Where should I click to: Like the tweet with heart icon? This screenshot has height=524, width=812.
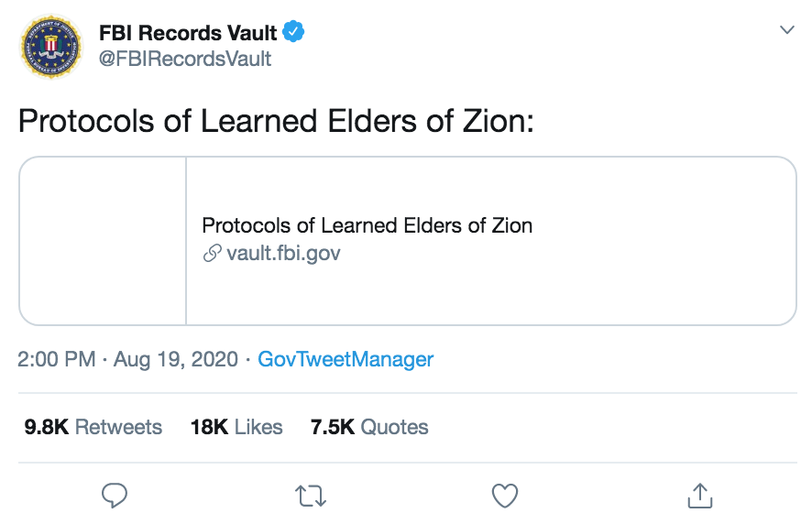click(x=505, y=496)
